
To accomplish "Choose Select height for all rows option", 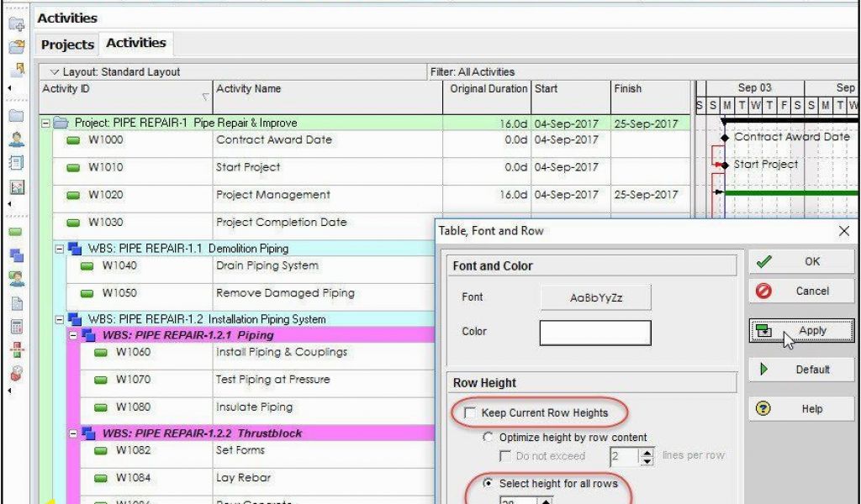I will coord(489,484).
